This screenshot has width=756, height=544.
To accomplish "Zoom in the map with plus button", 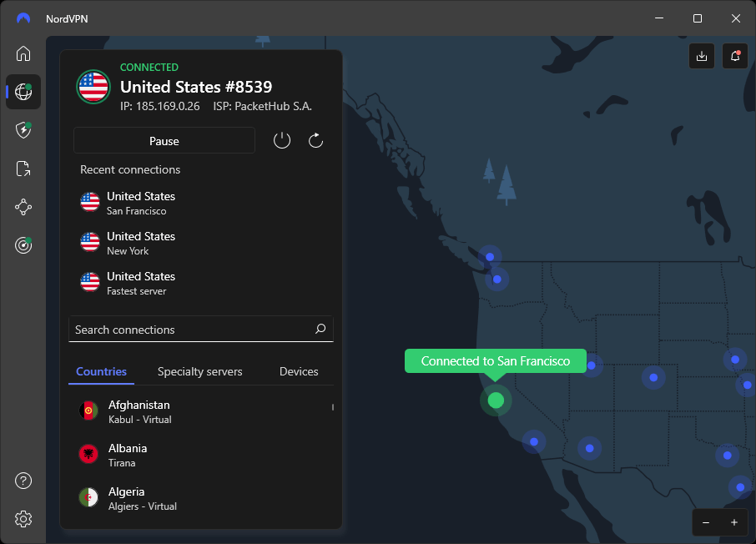I will [733, 522].
